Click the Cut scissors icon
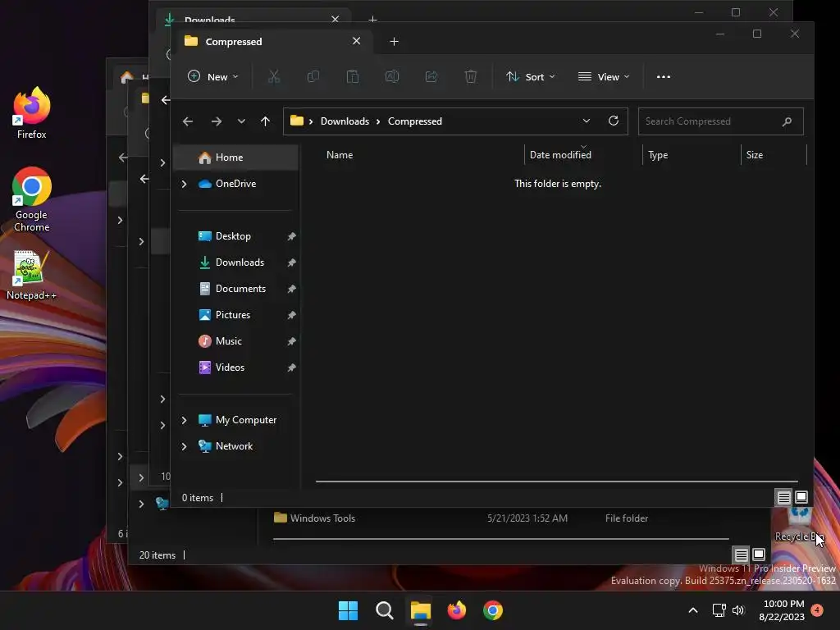 (x=274, y=76)
